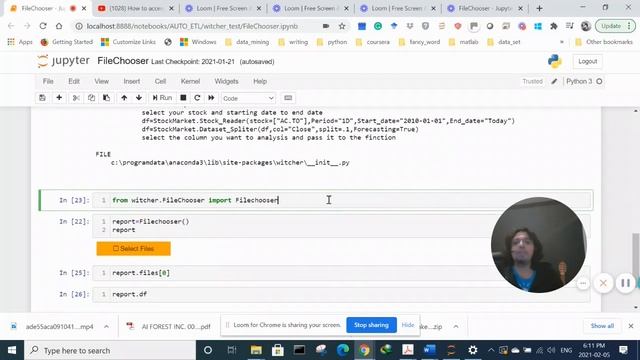640x360 pixels.
Task: Cut selected cells with the scissors icon
Action: pyautogui.click(x=76, y=98)
